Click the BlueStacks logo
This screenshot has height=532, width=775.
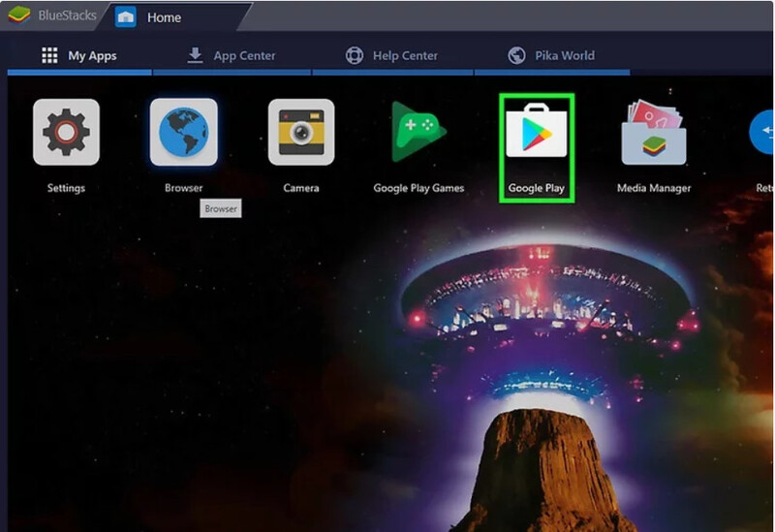tap(18, 16)
